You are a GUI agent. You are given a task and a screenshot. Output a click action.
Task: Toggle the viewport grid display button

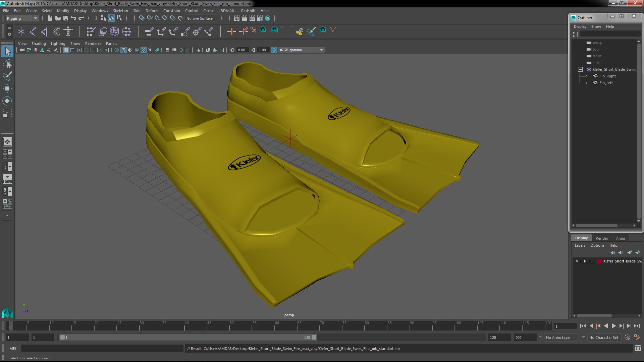coord(66,50)
